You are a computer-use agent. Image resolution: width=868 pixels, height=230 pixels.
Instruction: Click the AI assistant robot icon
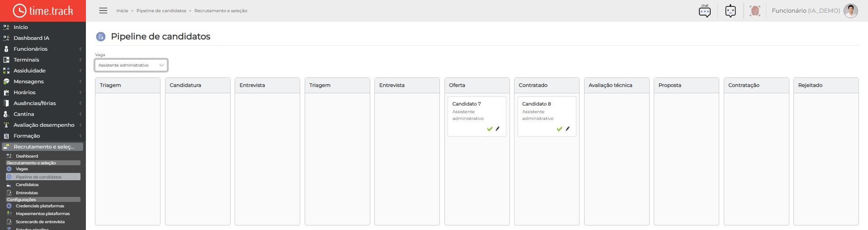click(x=731, y=11)
